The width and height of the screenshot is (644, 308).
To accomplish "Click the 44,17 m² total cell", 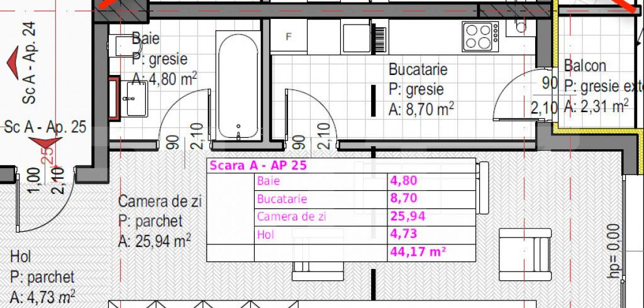I will (x=418, y=252).
